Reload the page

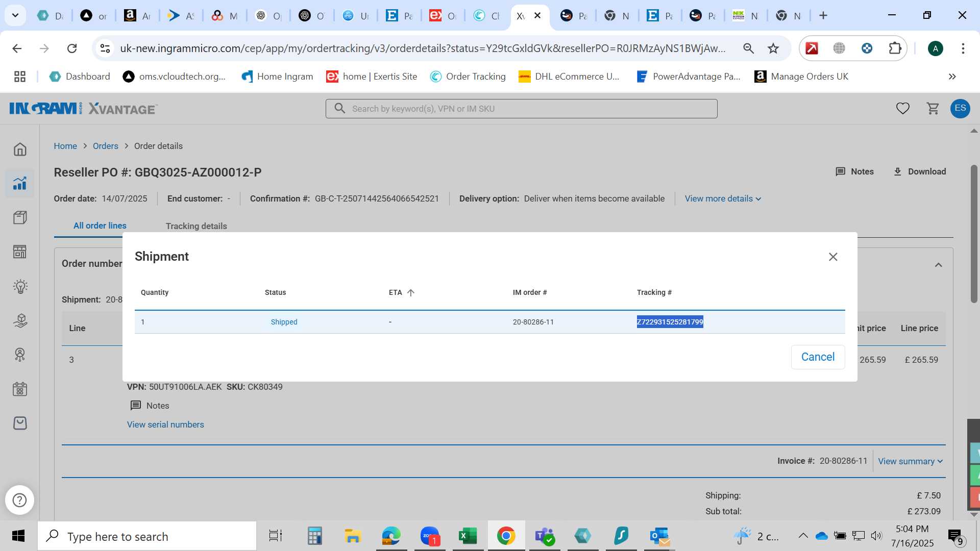tap(72, 48)
